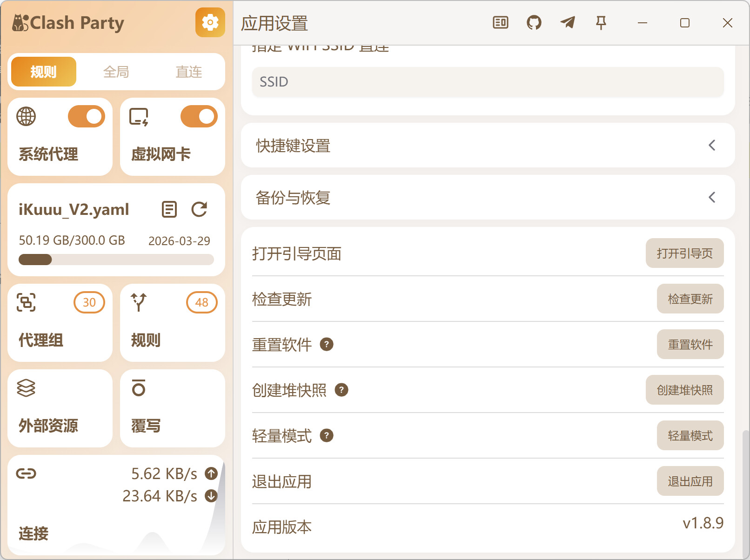Viewport: 750px width, 560px height.
Task: View iKuuu_V2.yaml profile document icon
Action: point(169,209)
